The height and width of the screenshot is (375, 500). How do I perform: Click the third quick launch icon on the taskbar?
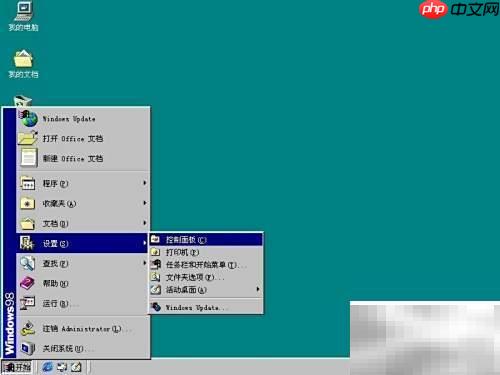[x=76, y=367]
